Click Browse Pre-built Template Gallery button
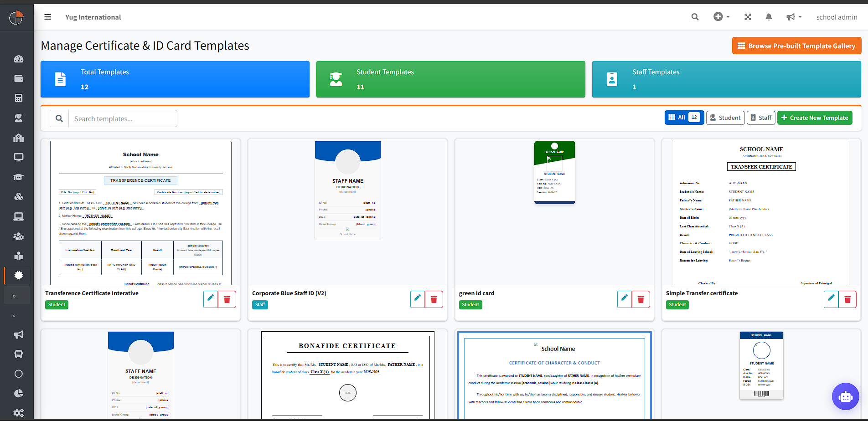This screenshot has width=868, height=421. point(796,46)
